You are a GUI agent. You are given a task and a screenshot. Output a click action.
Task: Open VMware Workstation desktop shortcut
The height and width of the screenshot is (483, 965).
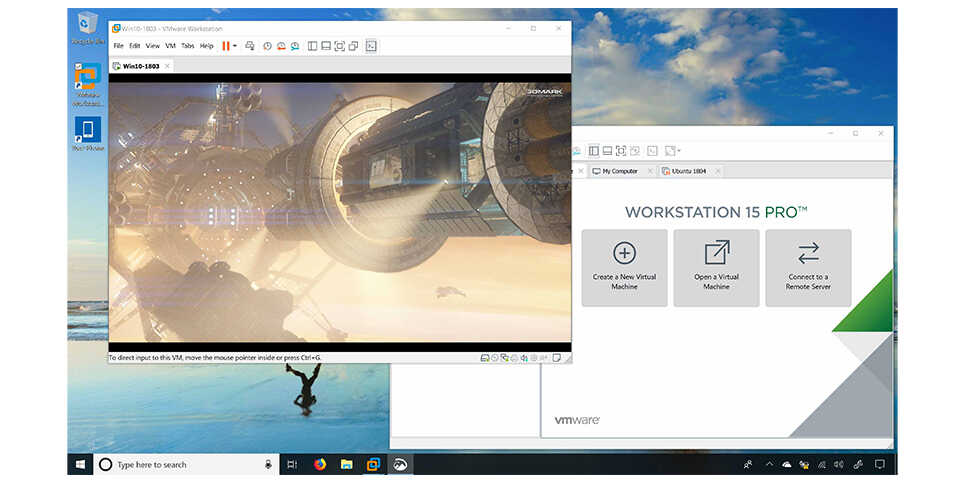[88, 84]
